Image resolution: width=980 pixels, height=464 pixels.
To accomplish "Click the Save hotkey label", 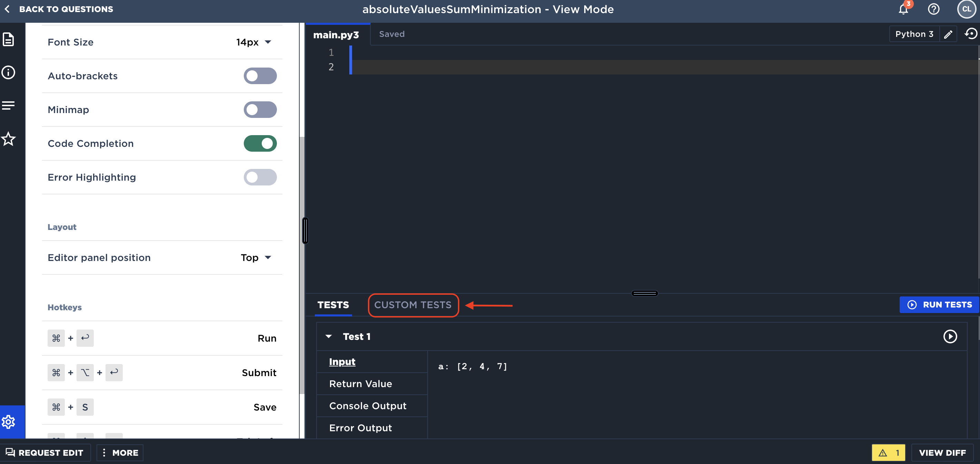I will (265, 407).
